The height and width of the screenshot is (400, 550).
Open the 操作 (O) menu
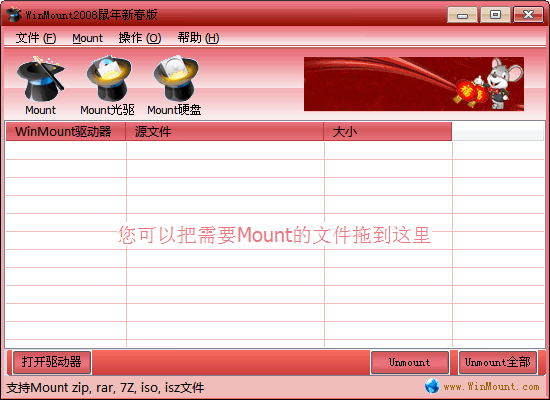point(140,38)
